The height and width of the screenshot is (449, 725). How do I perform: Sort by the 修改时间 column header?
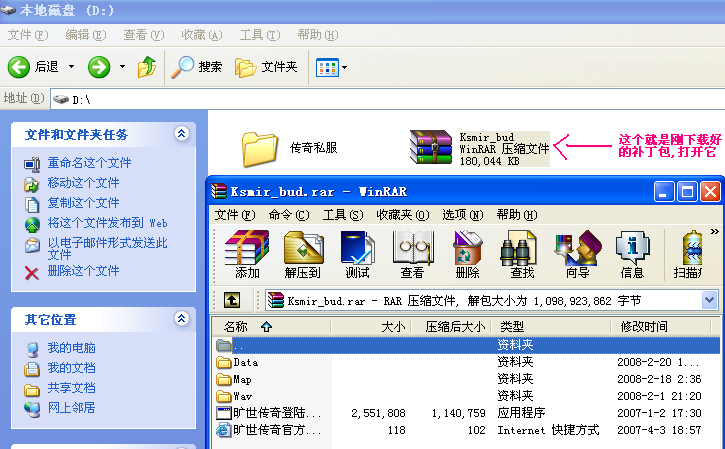coord(643,326)
